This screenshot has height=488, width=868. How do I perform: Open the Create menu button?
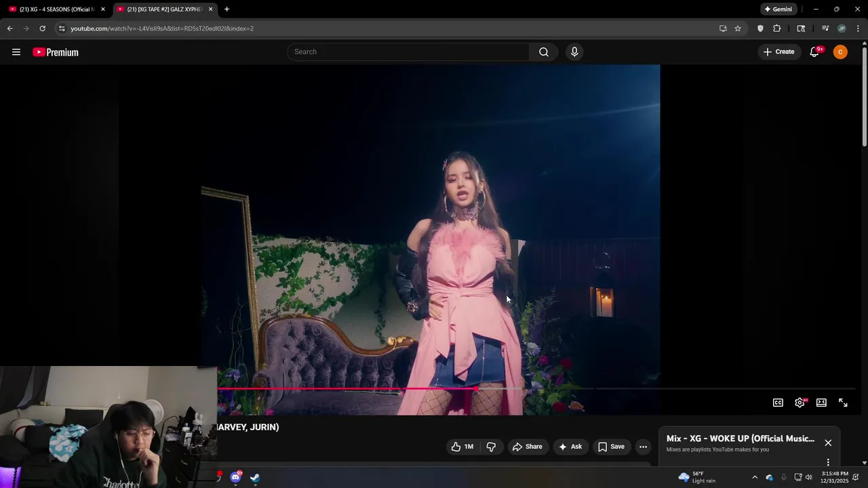click(778, 52)
